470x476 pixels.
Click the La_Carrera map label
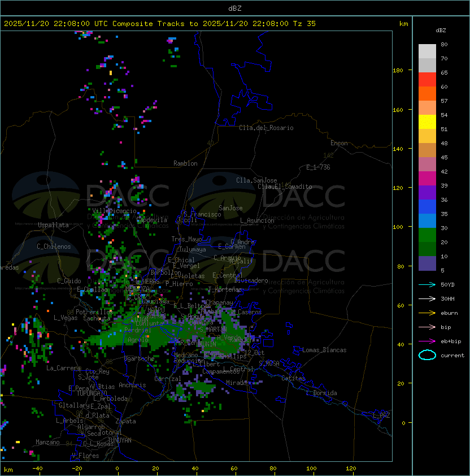click(x=63, y=368)
